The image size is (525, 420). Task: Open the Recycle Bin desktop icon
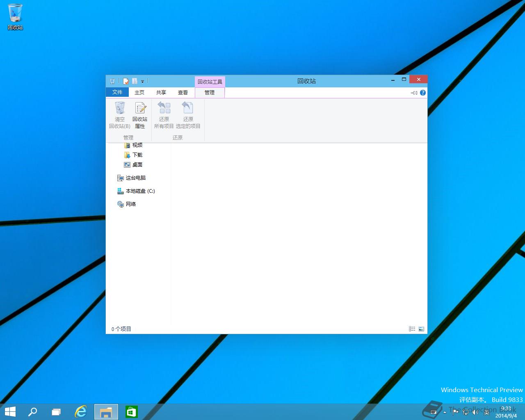15,16
